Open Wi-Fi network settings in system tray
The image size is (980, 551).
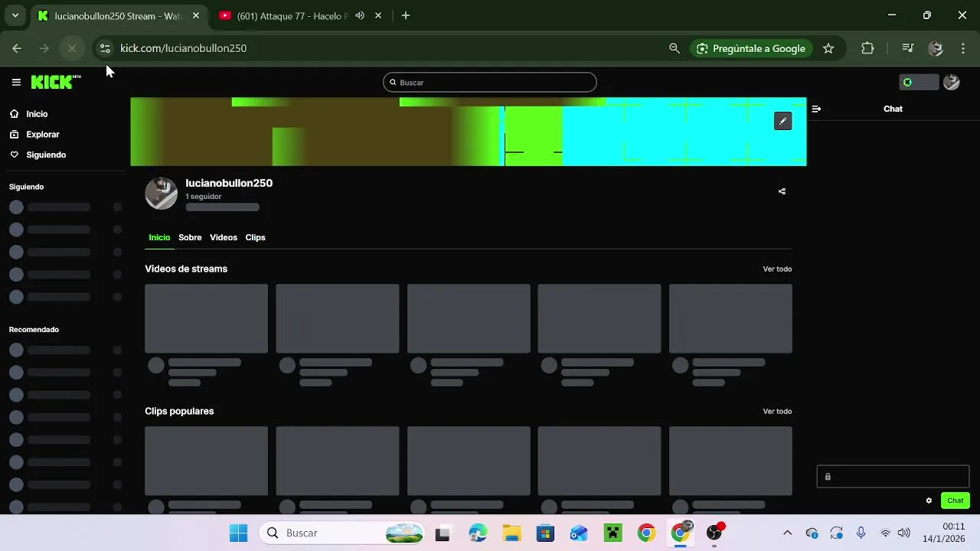click(x=886, y=533)
